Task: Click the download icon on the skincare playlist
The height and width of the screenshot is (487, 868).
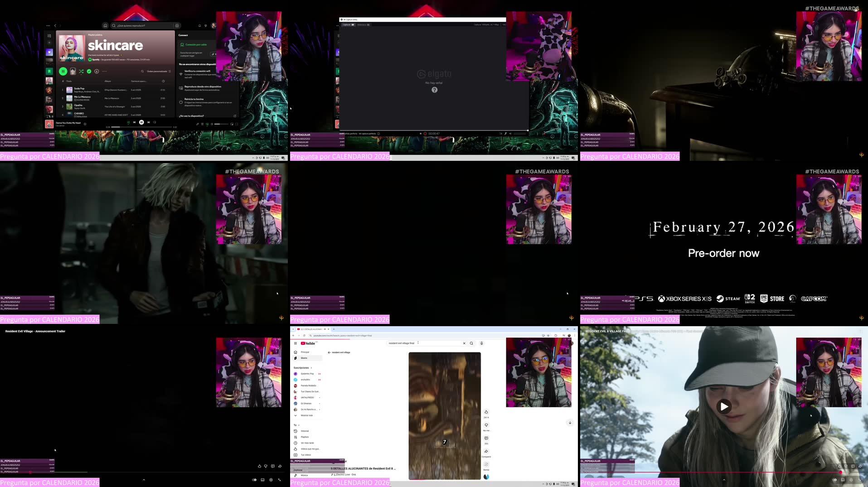Action: click(97, 71)
